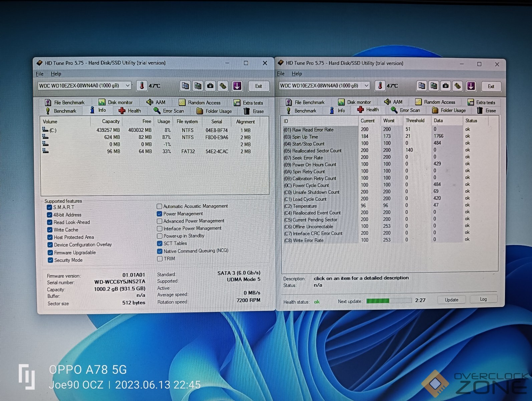Click the Log button in Health window
The width and height of the screenshot is (532, 401).
click(x=483, y=299)
